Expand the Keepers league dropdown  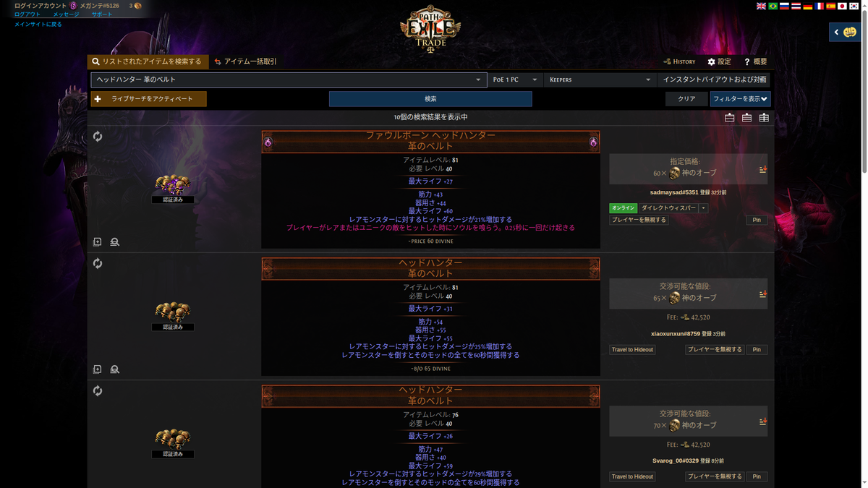tap(600, 80)
